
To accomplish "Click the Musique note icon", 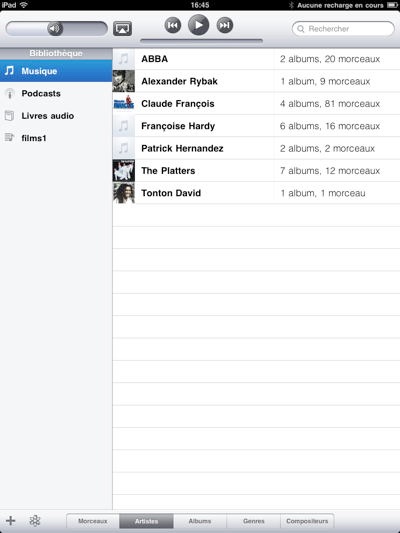I will click(x=9, y=71).
